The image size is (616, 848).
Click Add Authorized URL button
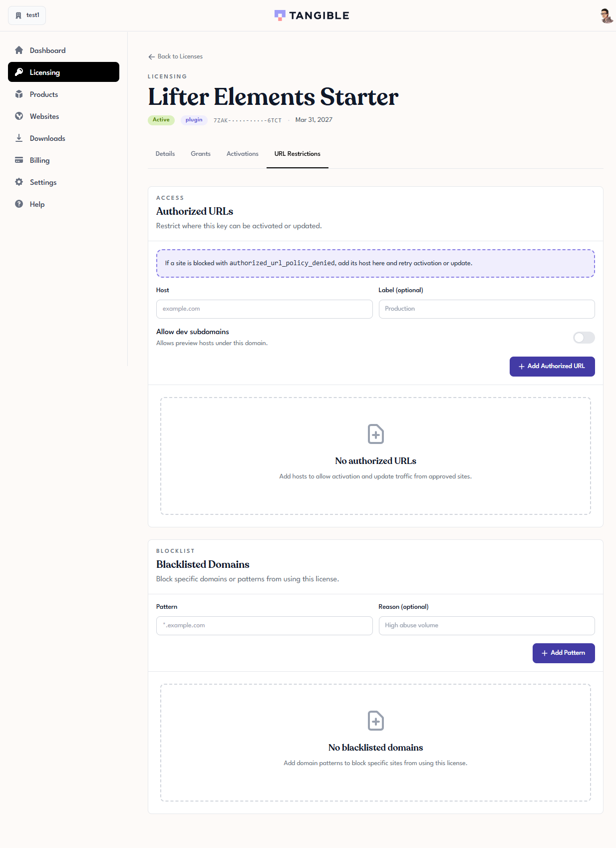[x=552, y=367]
